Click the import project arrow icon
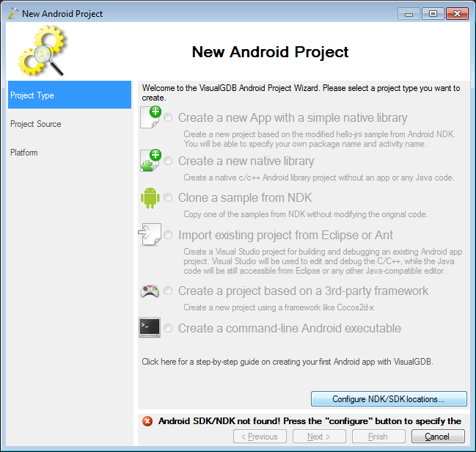 [x=150, y=235]
